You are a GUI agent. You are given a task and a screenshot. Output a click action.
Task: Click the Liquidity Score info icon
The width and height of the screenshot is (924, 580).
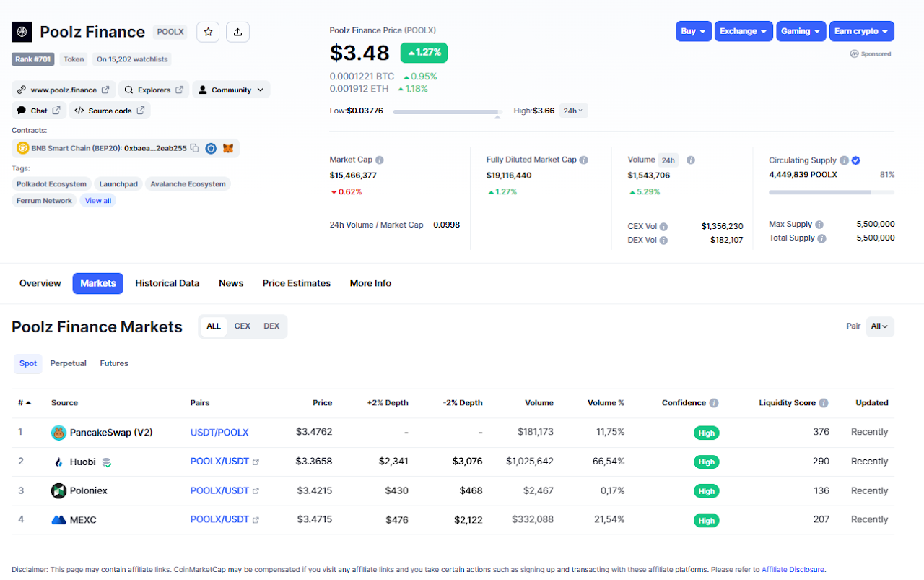pos(824,403)
